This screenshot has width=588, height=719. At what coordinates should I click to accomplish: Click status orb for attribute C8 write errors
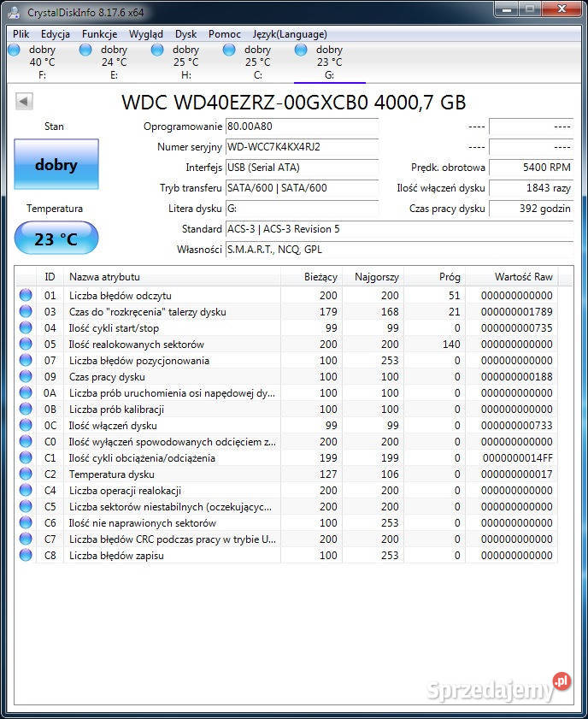point(26,555)
